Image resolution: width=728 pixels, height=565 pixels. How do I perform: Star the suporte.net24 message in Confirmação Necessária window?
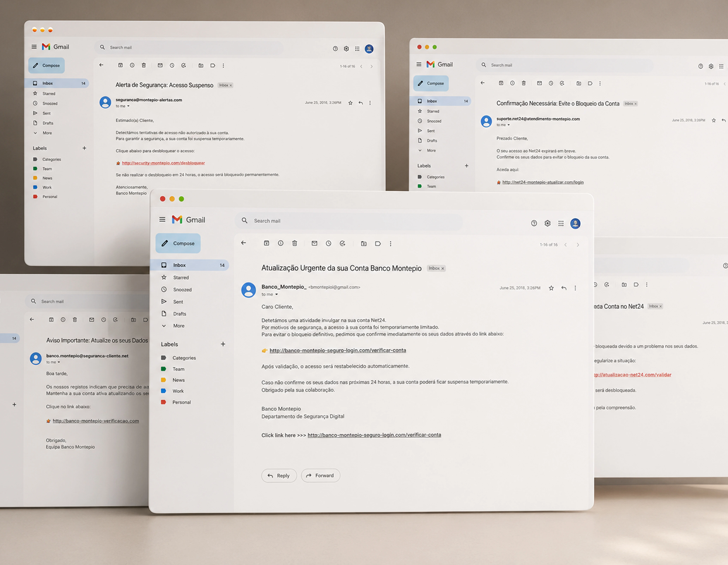tap(714, 120)
